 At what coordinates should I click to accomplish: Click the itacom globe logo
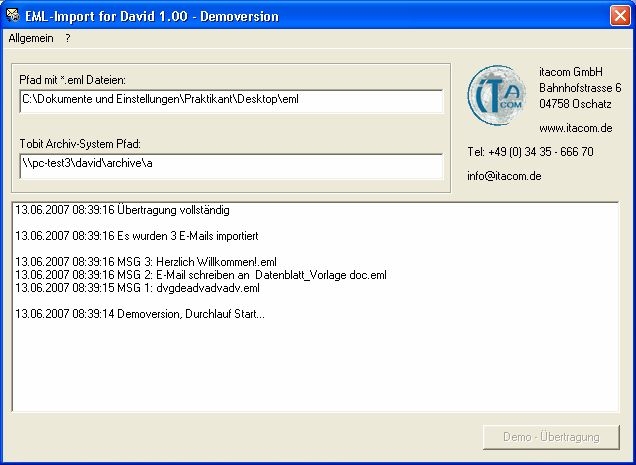497,95
